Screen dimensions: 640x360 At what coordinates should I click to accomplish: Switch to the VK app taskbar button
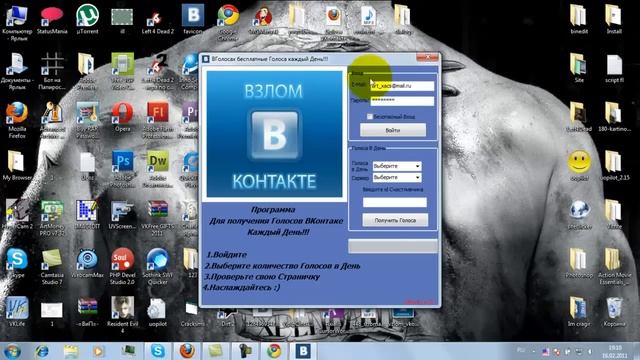click(x=303, y=351)
